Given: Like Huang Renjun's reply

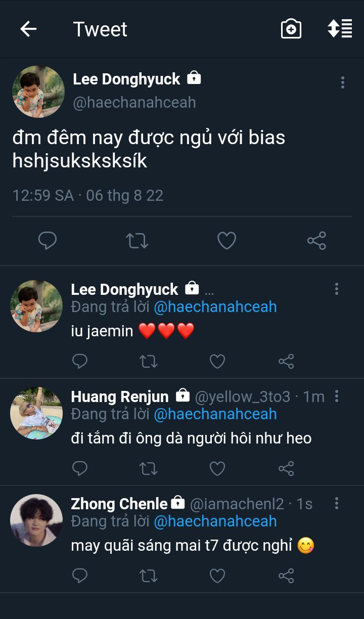Looking at the screenshot, I should click(x=217, y=468).
